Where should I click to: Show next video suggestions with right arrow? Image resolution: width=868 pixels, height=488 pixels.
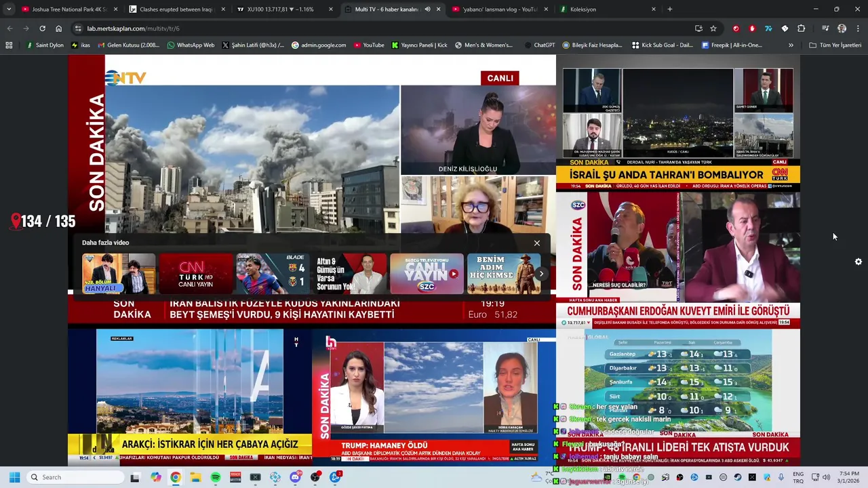[x=541, y=274]
